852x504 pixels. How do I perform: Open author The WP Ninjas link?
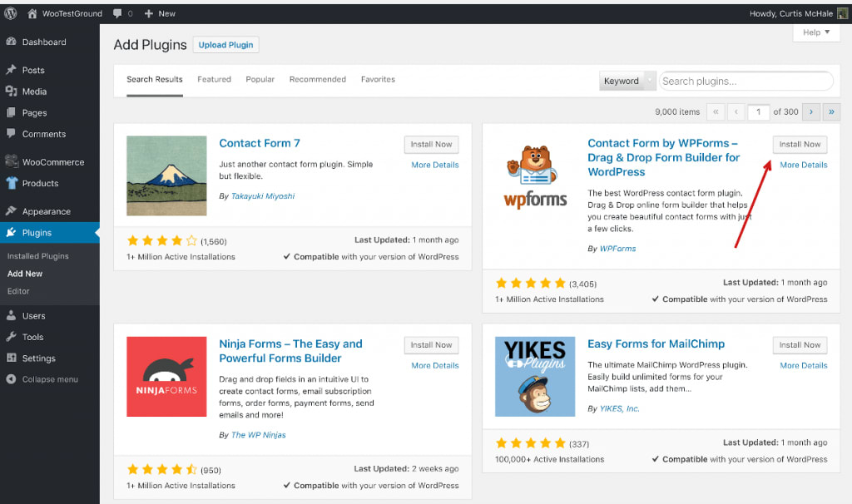pos(258,435)
